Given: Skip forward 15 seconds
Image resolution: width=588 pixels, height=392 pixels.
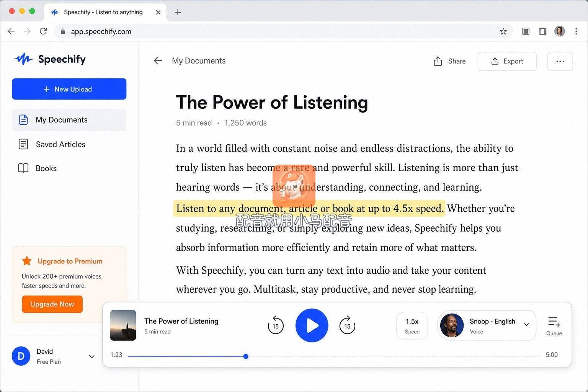Looking at the screenshot, I should pos(347,326).
